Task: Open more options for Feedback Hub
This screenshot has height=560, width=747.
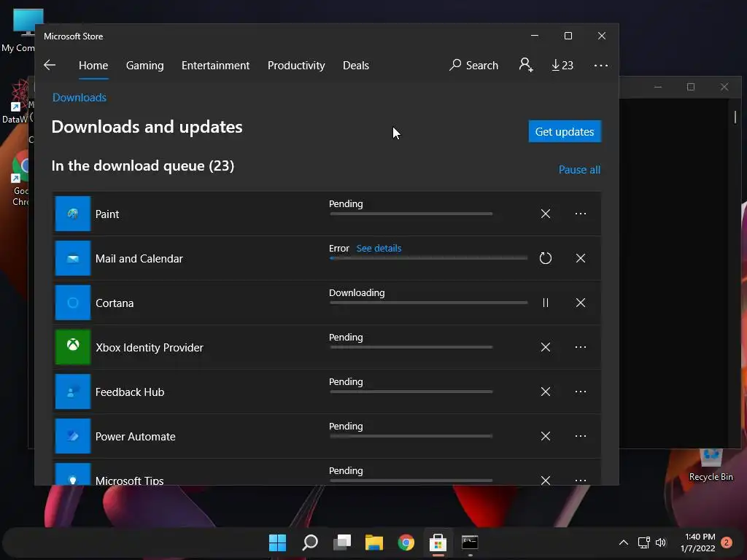Action: click(x=580, y=392)
